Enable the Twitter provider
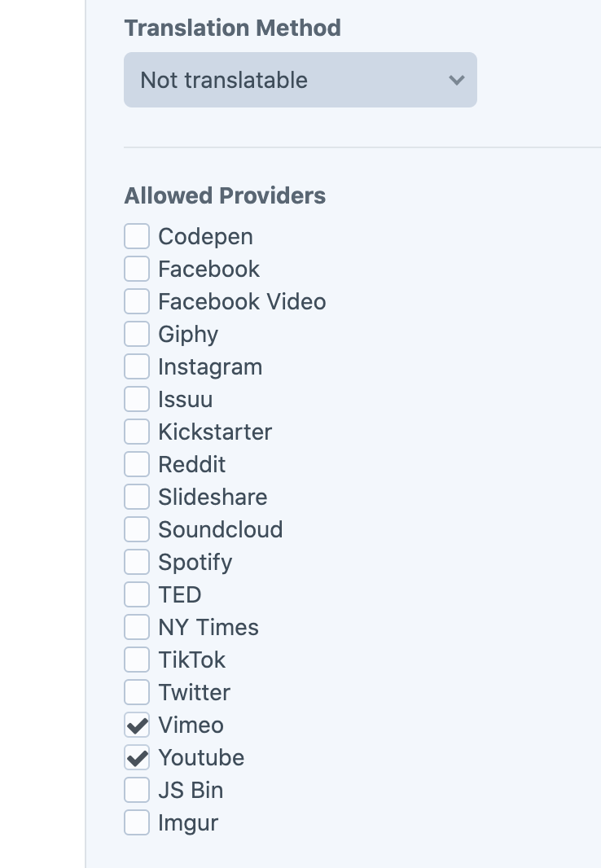601x868 pixels. [x=136, y=692]
